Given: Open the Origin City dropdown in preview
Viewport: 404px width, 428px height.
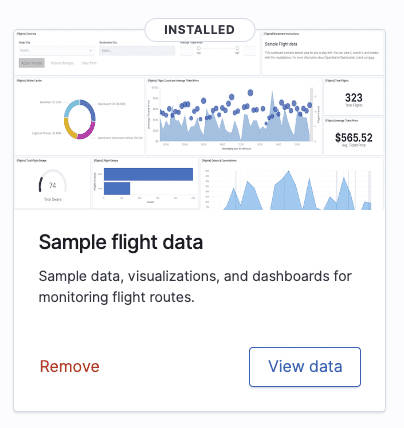Looking at the screenshot, I should [56, 51].
